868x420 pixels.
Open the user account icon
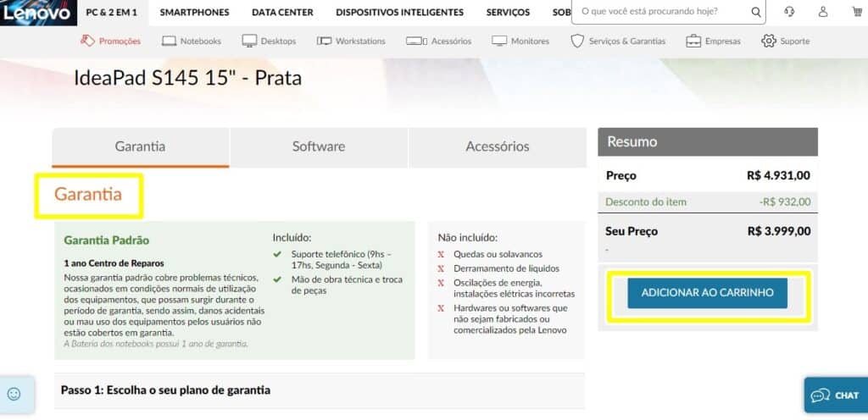click(823, 12)
